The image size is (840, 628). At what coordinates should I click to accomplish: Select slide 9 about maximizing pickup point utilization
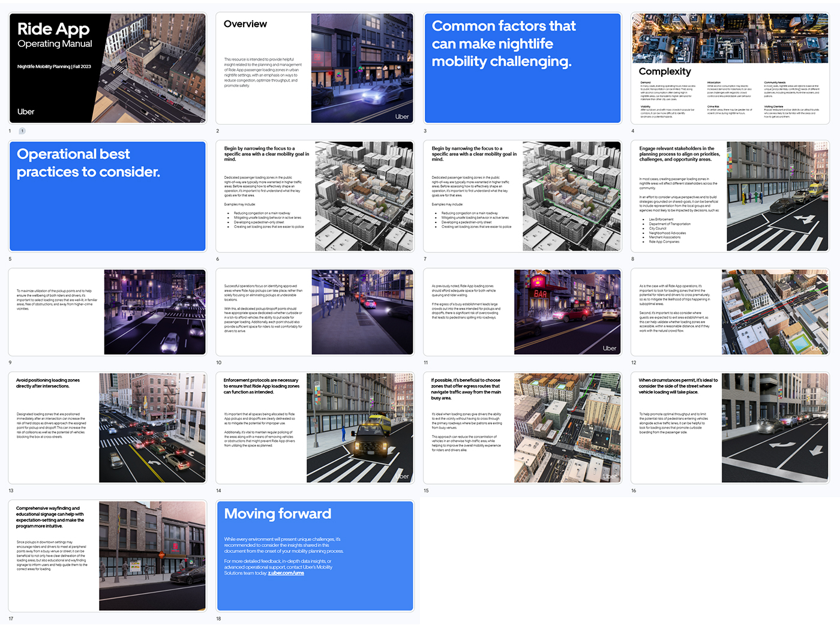[107, 312]
